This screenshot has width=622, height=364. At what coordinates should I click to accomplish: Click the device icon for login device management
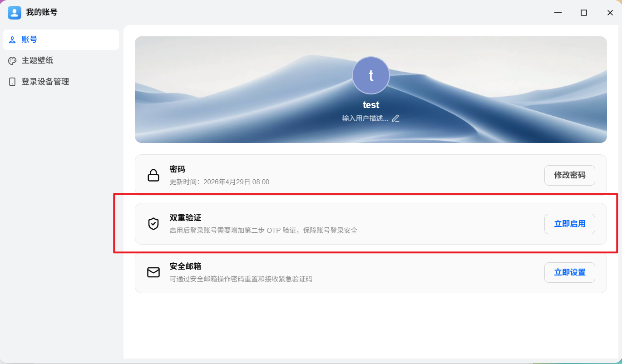click(12, 82)
